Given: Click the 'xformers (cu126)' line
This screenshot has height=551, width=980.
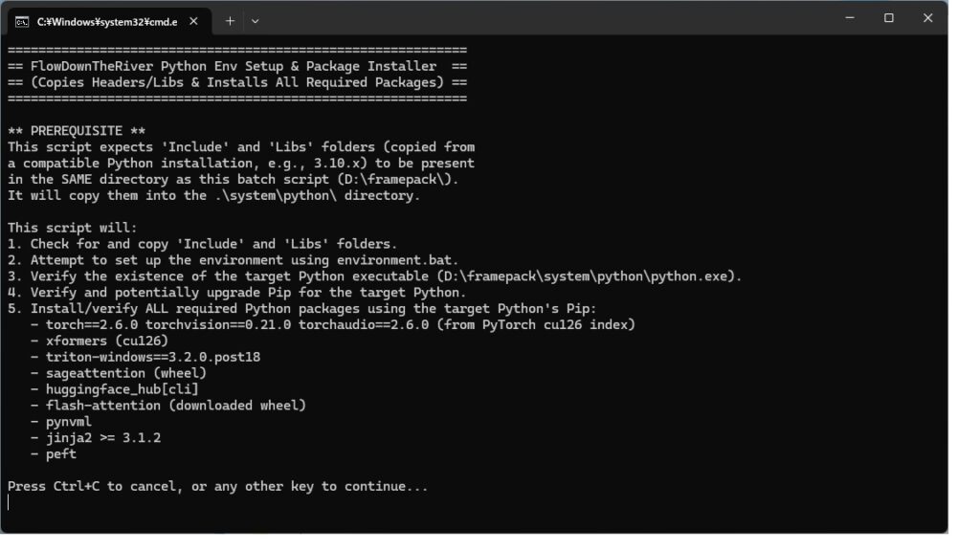Looking at the screenshot, I should coord(107,342).
